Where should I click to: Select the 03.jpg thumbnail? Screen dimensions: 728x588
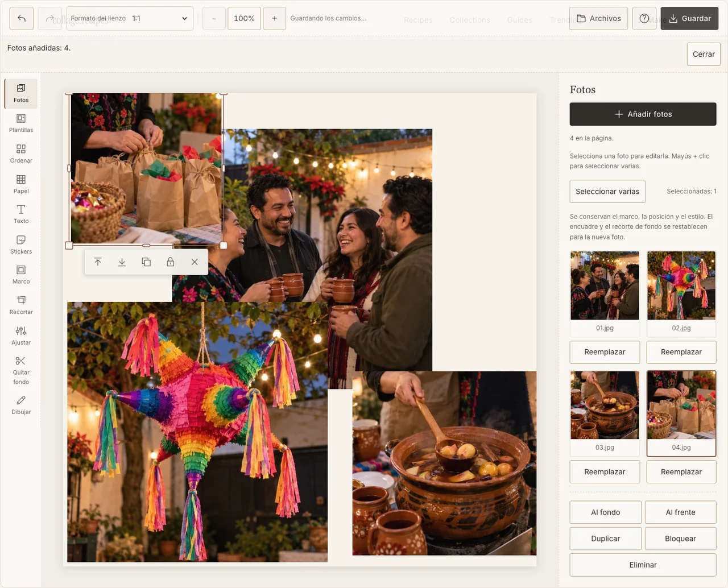(605, 413)
